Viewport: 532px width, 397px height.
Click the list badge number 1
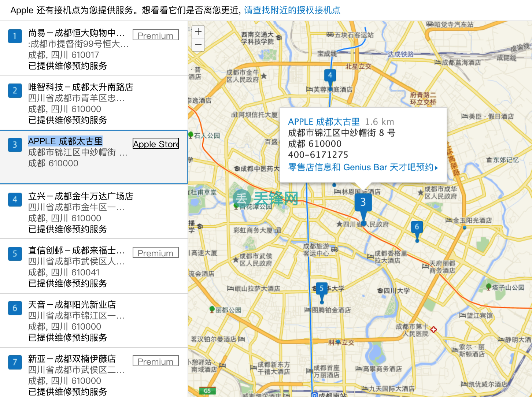click(x=15, y=36)
